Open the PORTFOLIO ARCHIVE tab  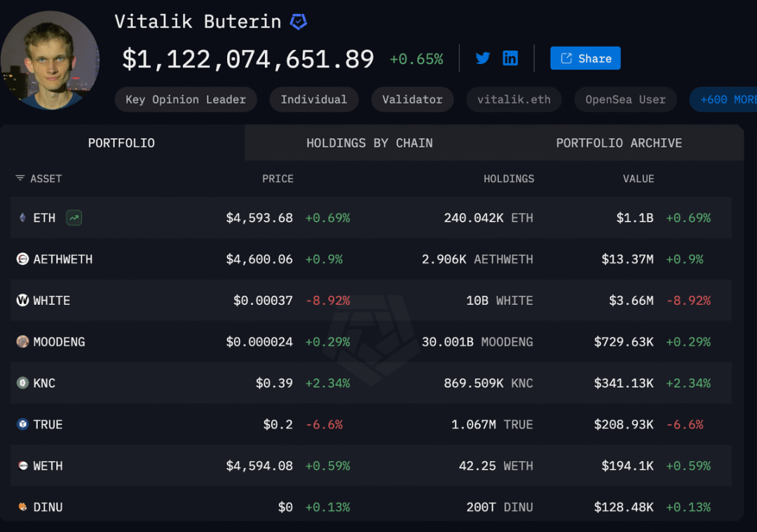tap(619, 142)
